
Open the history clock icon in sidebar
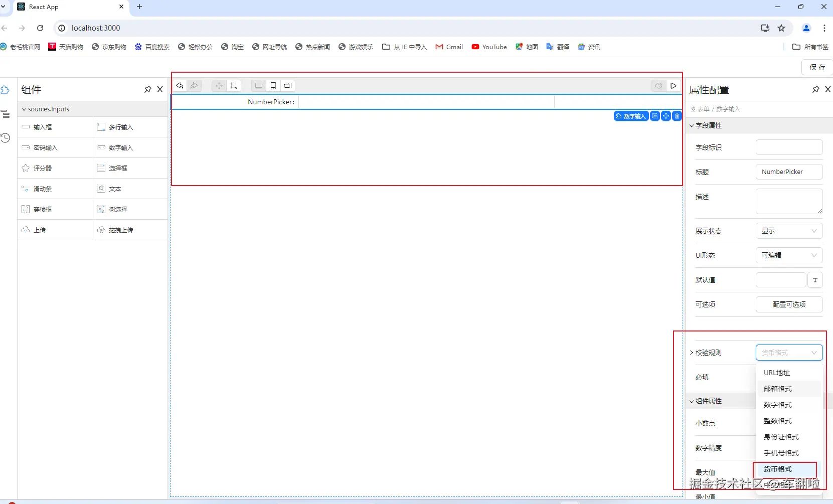point(6,138)
